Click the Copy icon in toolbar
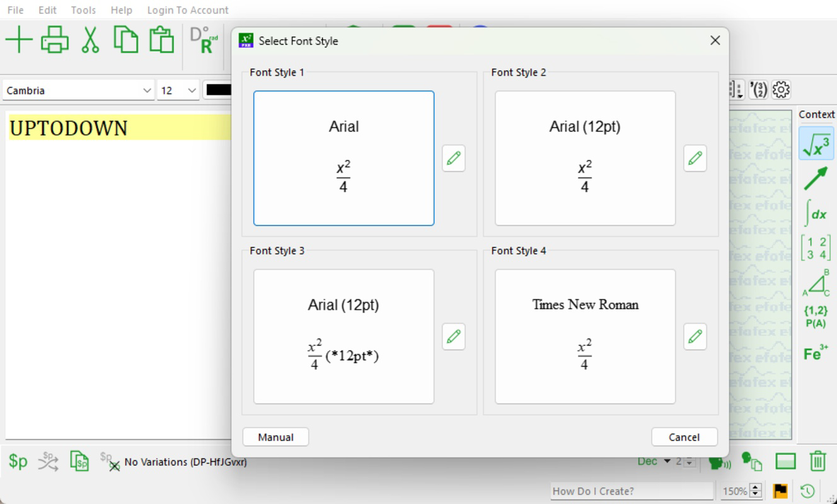 (126, 39)
